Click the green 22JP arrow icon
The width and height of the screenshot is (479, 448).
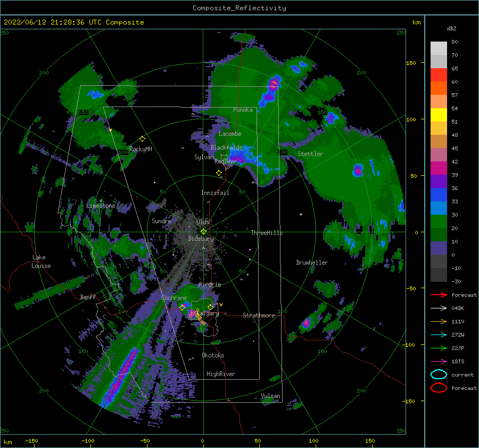[439, 348]
